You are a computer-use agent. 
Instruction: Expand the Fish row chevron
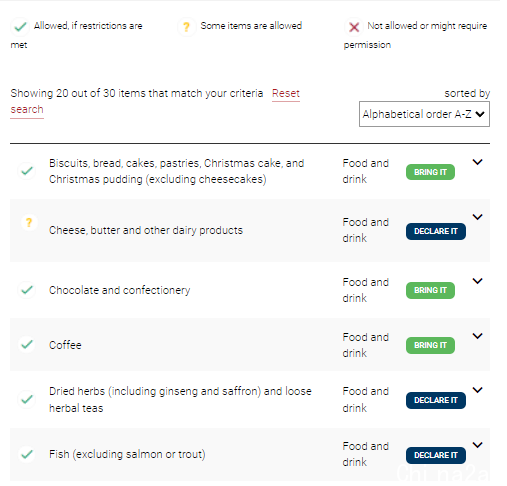click(x=478, y=445)
